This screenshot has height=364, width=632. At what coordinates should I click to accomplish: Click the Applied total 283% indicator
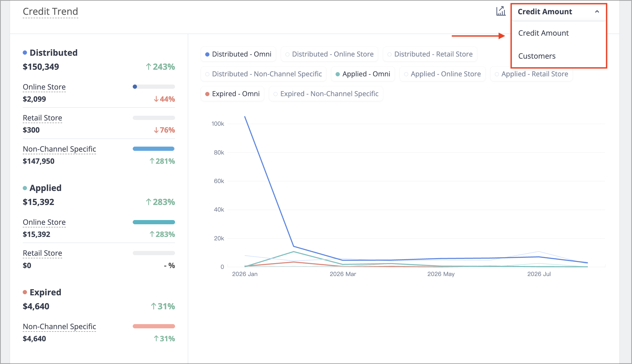(x=160, y=202)
